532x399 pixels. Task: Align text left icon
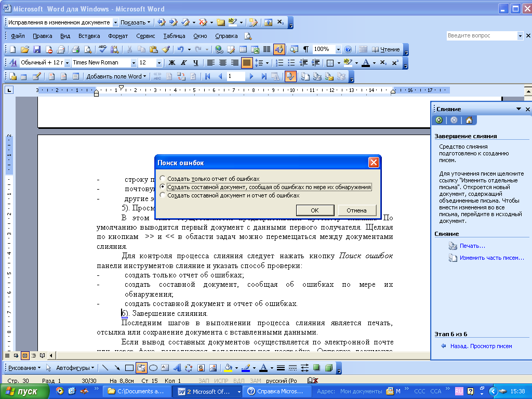[211, 63]
